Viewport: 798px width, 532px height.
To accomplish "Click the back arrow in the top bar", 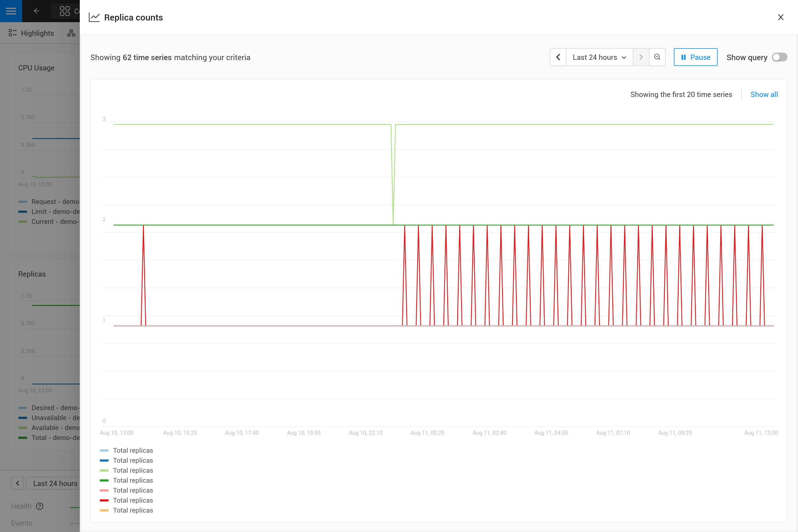I will [36, 11].
